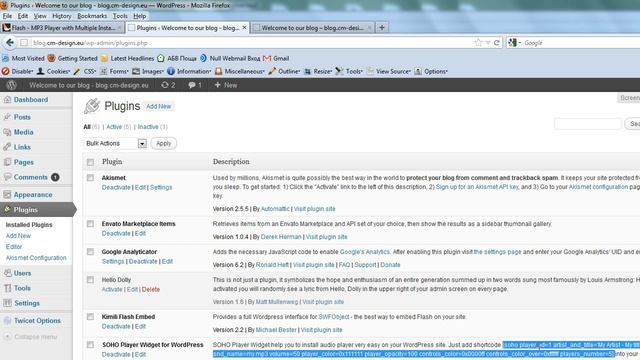Activate the Hello Dolly plugin
This screenshot has height=360, width=640.
tap(112, 289)
